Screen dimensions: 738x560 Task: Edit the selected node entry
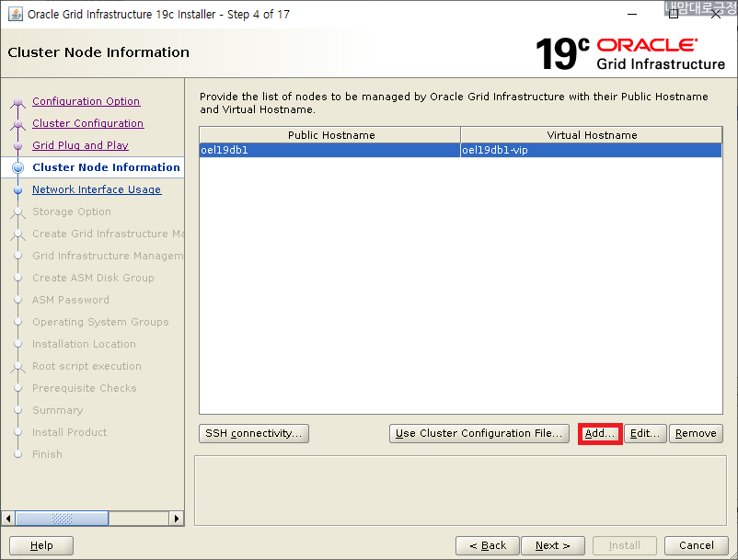click(645, 433)
